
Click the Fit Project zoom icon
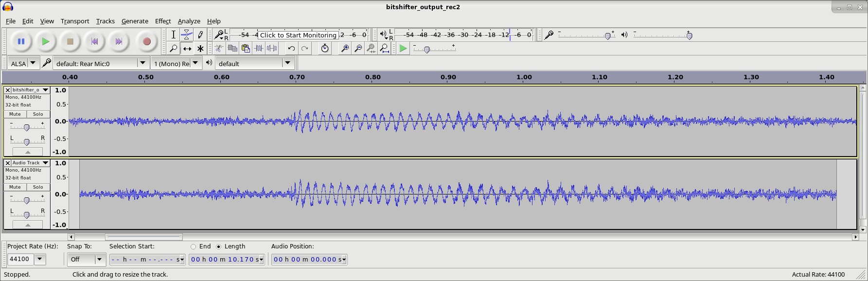tap(384, 49)
